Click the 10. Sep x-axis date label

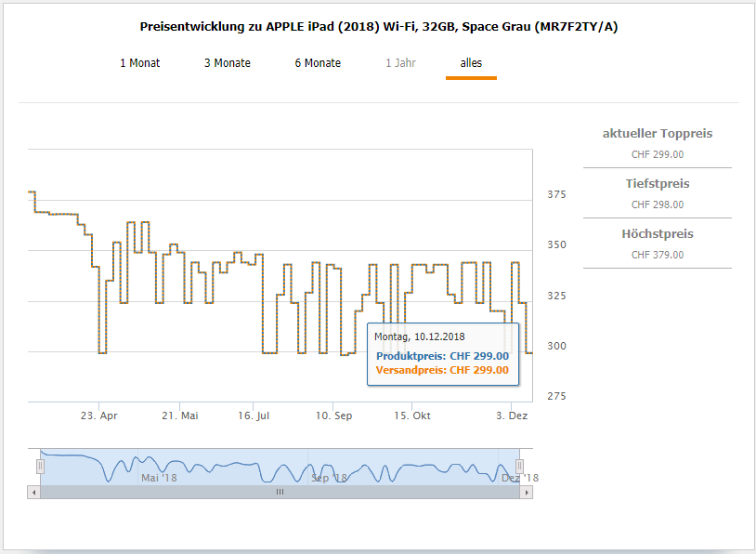click(x=333, y=416)
